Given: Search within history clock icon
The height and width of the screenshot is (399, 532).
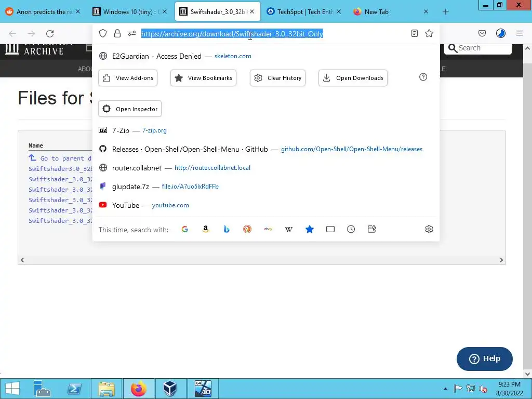Looking at the screenshot, I should point(351,229).
